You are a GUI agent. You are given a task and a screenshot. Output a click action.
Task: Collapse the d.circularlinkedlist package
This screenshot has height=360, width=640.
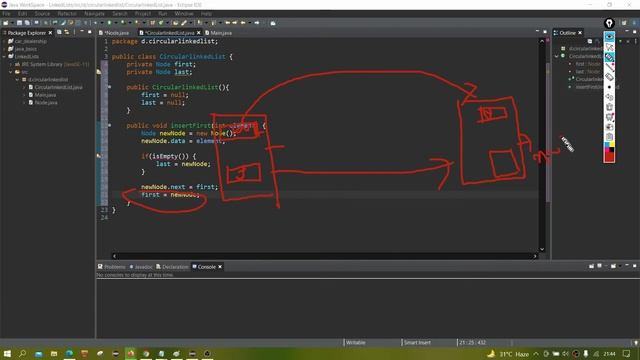(18, 80)
